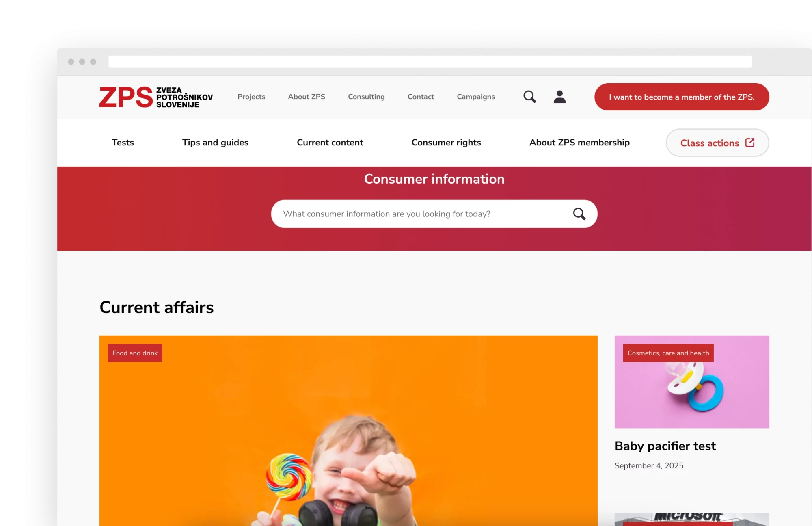
Task: Open the Contact link
Action: pyautogui.click(x=421, y=97)
